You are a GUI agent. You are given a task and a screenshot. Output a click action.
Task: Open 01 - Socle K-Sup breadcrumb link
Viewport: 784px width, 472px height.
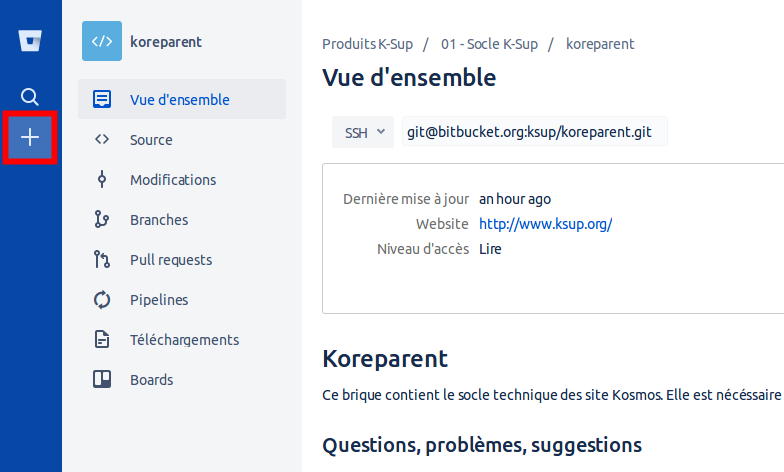tap(489, 44)
